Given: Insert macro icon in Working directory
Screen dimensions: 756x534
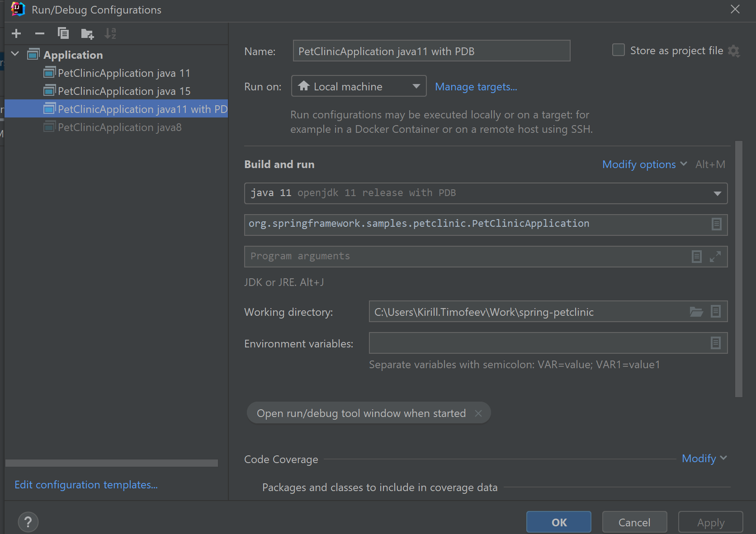Looking at the screenshot, I should tap(716, 311).
